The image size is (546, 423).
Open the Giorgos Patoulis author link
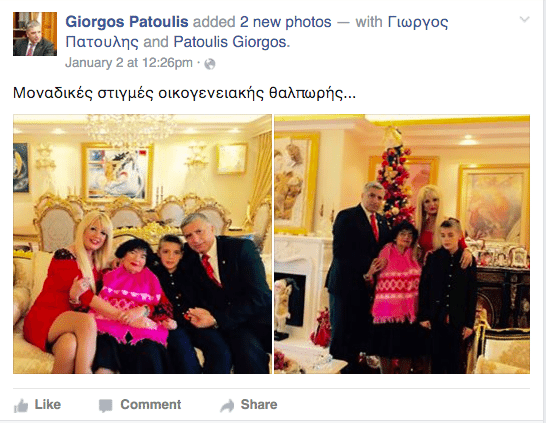(x=127, y=22)
